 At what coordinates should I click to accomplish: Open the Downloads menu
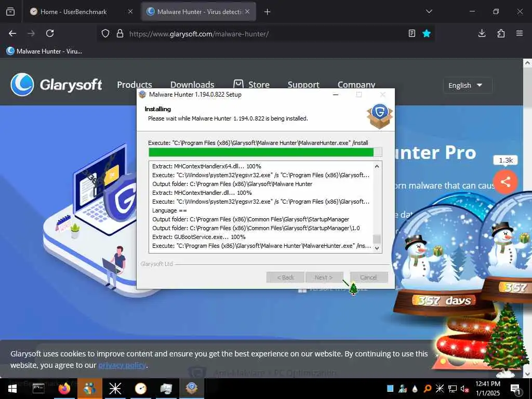pos(192,85)
